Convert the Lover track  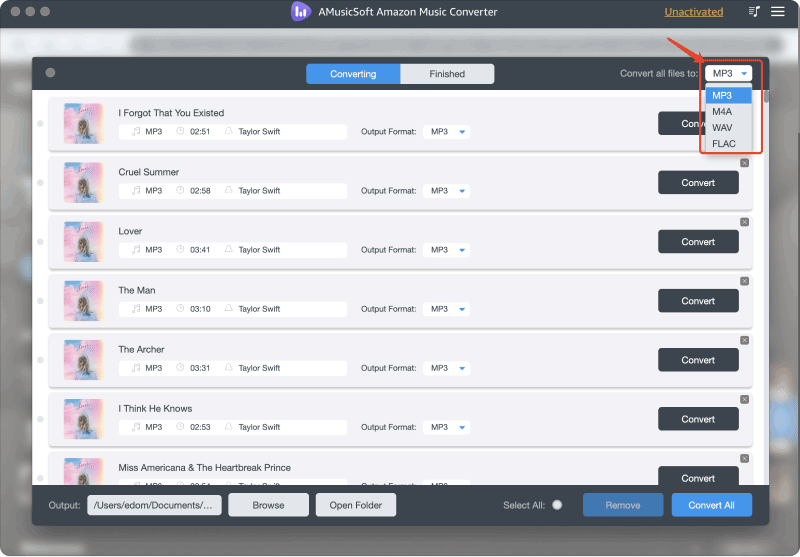click(698, 242)
